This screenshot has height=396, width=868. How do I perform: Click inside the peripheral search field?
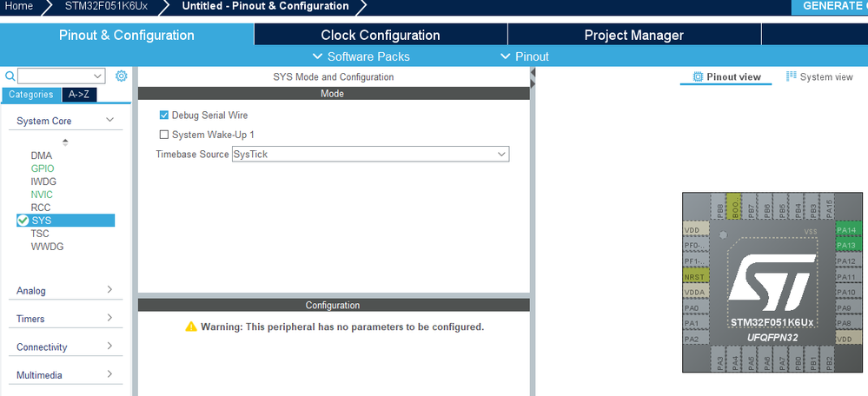(56, 76)
